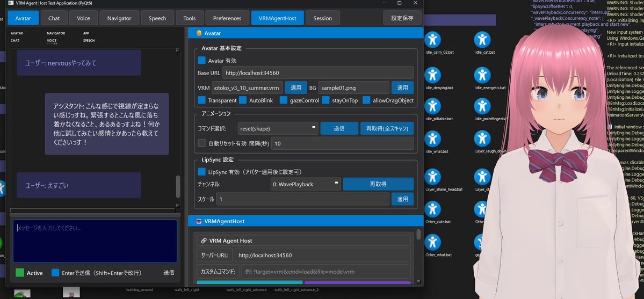Image resolution: width=644 pixels, height=299 pixels.
Task: Click the Idle_pitiable.bat icon
Action: coord(432,106)
